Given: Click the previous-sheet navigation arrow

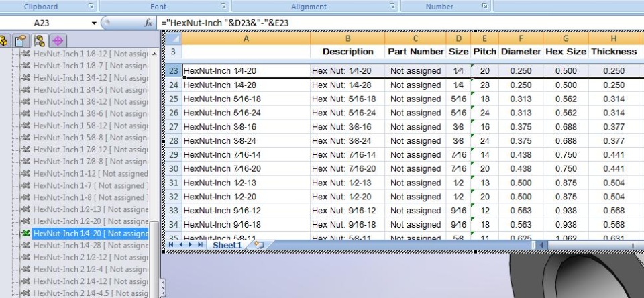Looking at the screenshot, I should coord(180,244).
